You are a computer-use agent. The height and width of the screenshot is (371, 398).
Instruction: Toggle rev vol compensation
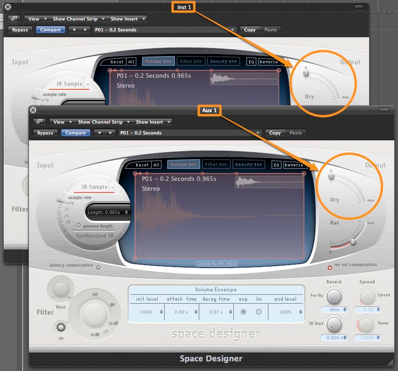click(330, 268)
